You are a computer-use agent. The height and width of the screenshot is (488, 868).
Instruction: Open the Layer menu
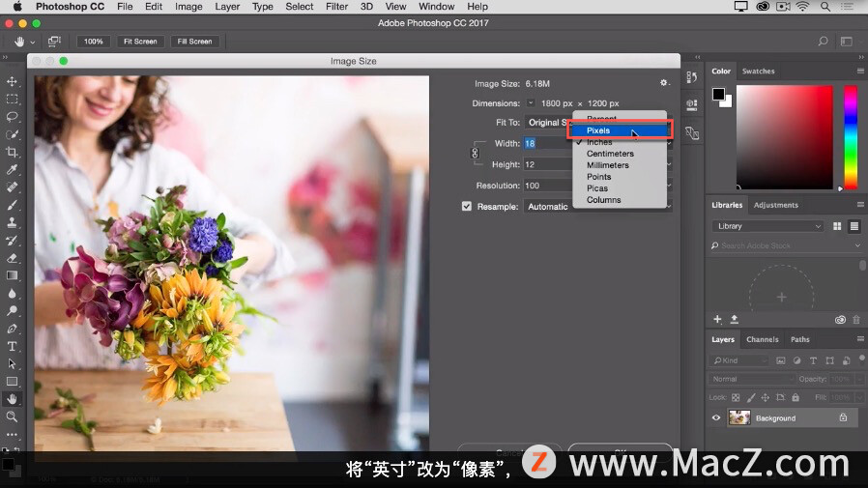[x=227, y=7]
